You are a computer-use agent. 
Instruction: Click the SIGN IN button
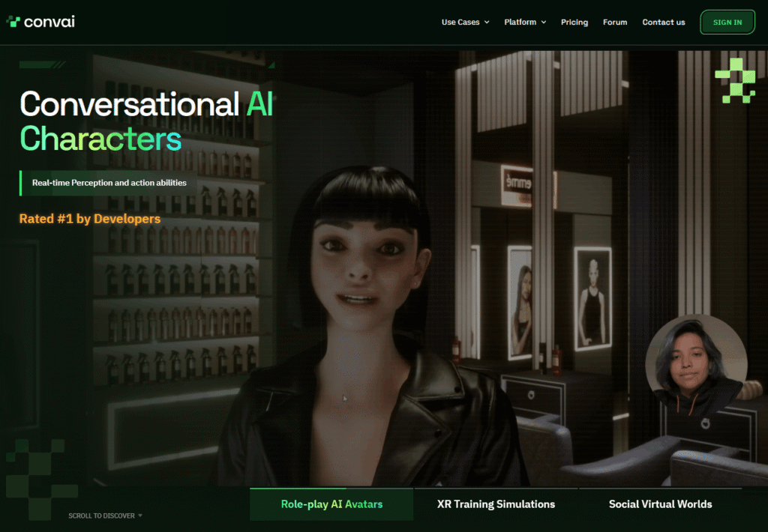point(727,22)
